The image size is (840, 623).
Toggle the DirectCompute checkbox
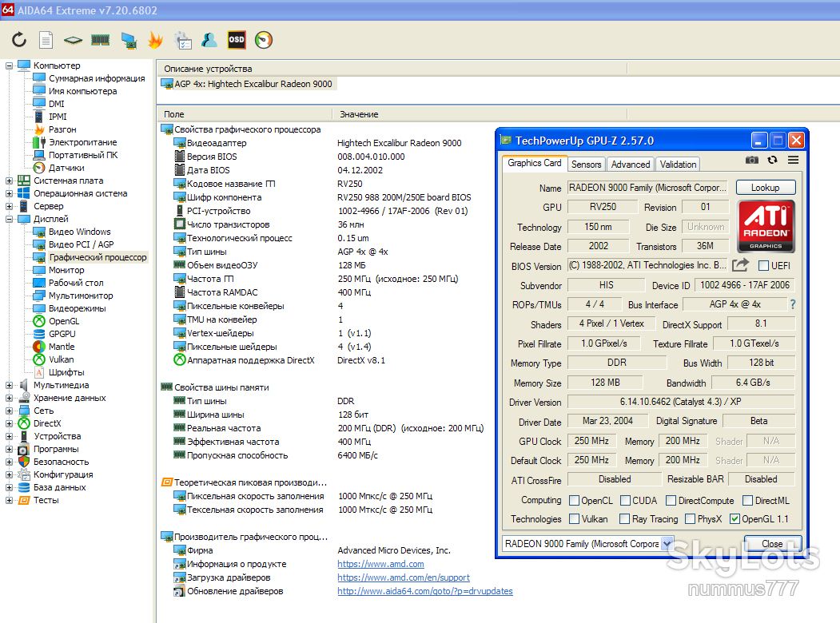pos(671,501)
